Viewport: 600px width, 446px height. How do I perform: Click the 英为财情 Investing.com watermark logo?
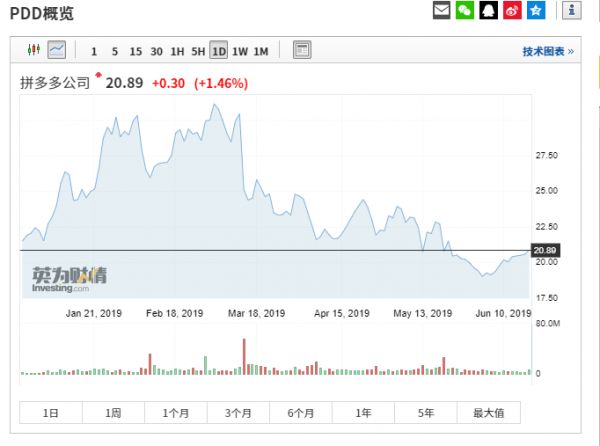(x=63, y=277)
